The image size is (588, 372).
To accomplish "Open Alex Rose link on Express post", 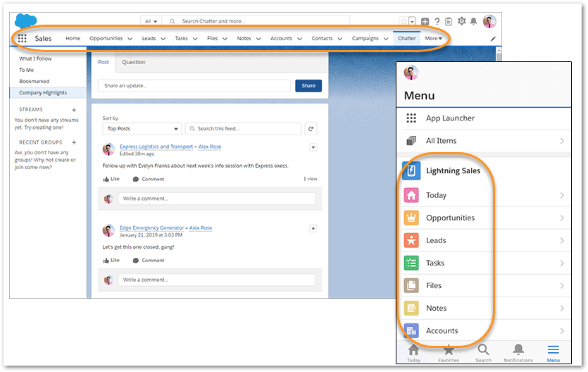I will [210, 147].
